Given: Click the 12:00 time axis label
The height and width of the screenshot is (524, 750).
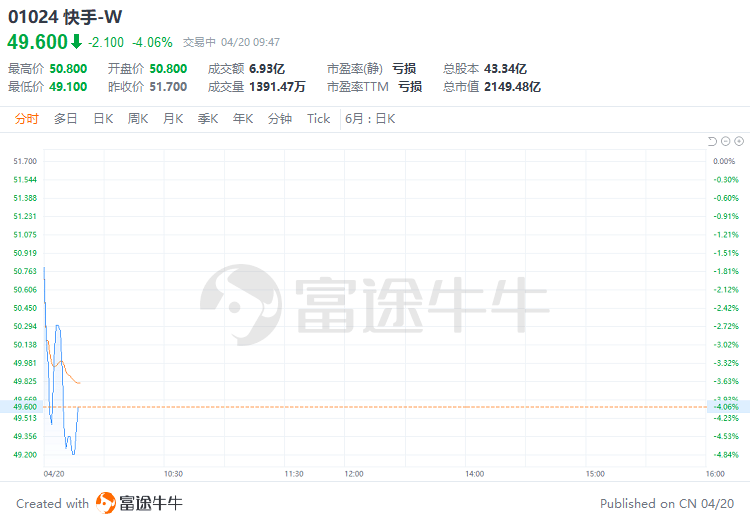Looking at the screenshot, I should point(354,474).
